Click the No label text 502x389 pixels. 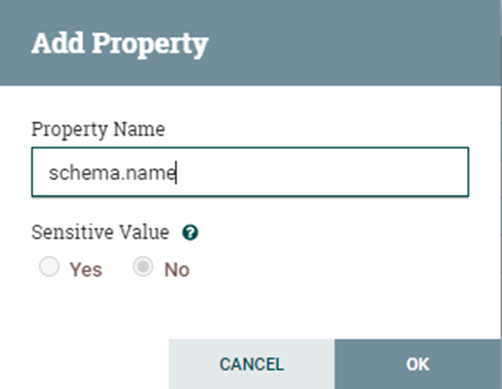tap(177, 269)
